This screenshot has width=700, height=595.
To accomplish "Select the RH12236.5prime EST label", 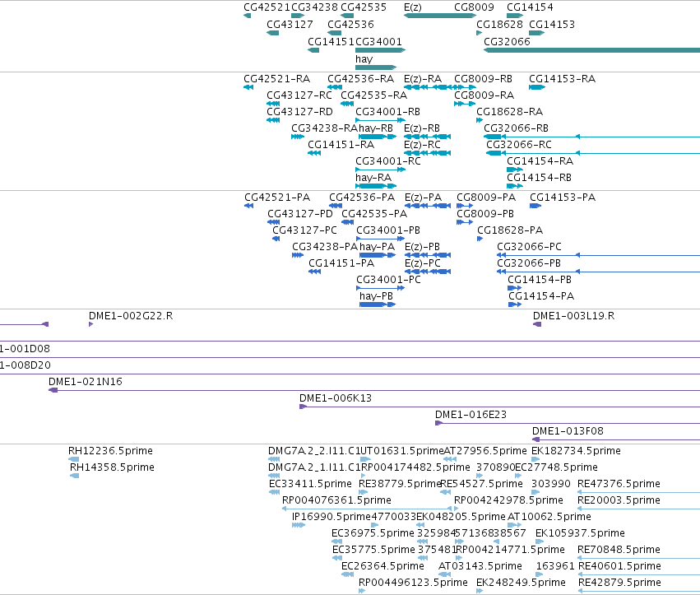I will 110,451.
